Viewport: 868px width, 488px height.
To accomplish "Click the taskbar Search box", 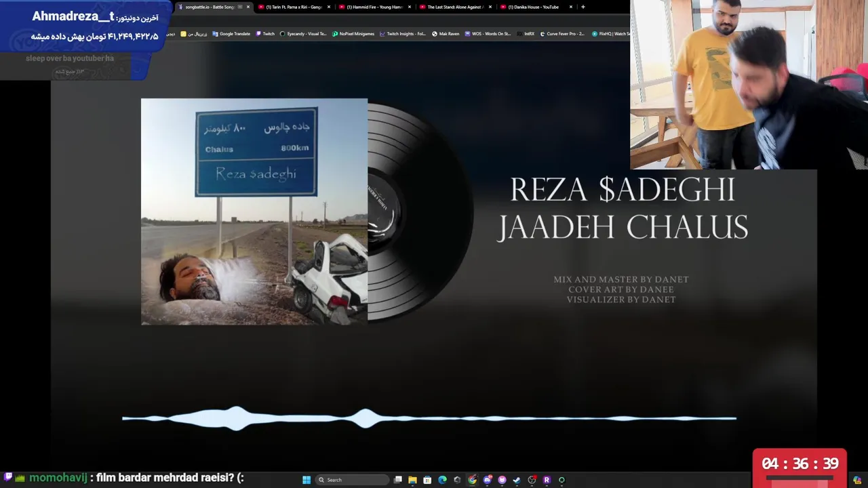I will pos(353,480).
